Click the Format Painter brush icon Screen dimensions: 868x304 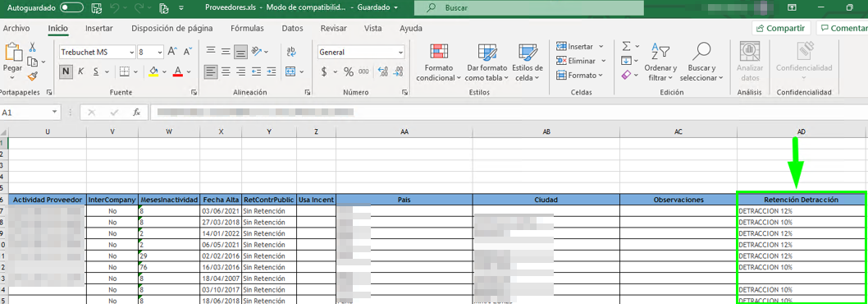(32, 76)
